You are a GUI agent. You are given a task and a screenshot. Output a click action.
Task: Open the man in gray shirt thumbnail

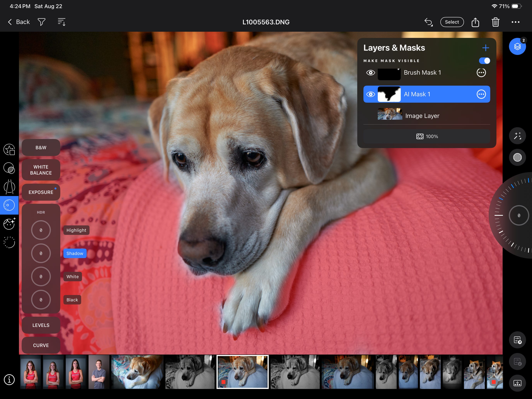pos(99,372)
